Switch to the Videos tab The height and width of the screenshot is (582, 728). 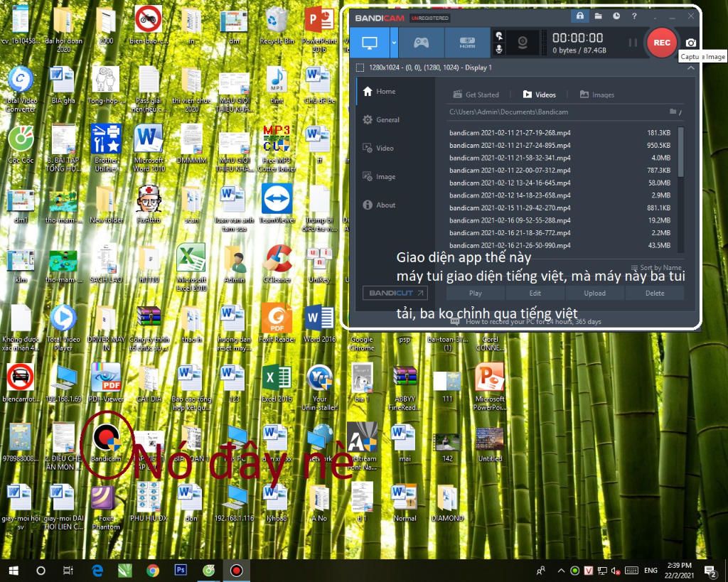pyautogui.click(x=539, y=95)
